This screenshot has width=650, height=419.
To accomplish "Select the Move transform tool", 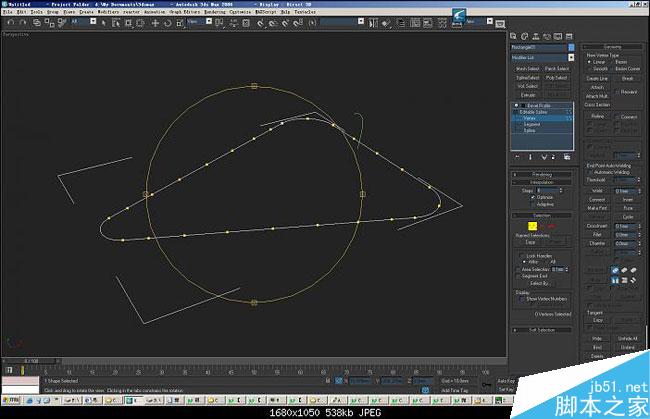I will [155, 23].
